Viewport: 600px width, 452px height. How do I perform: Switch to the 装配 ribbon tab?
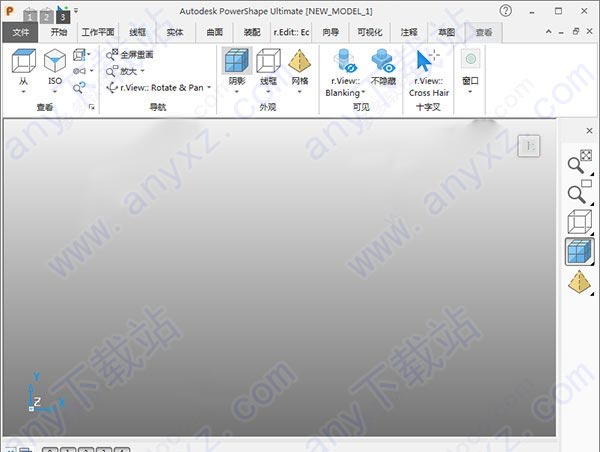pos(252,32)
